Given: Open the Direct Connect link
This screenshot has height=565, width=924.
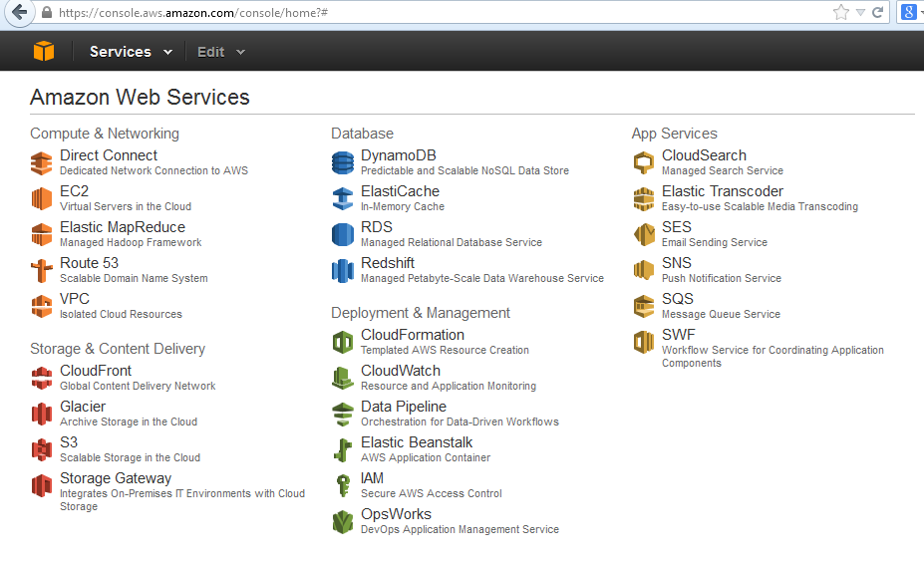Looking at the screenshot, I should [x=109, y=155].
